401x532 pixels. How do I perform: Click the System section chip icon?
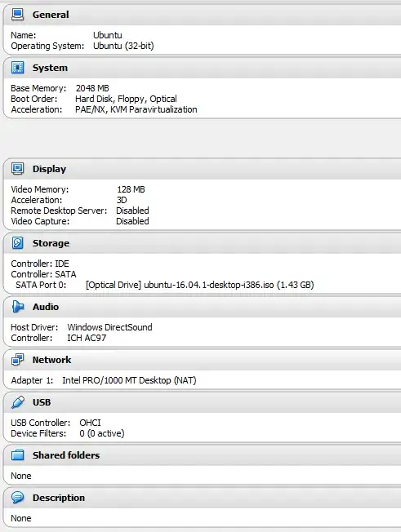pyautogui.click(x=18, y=68)
